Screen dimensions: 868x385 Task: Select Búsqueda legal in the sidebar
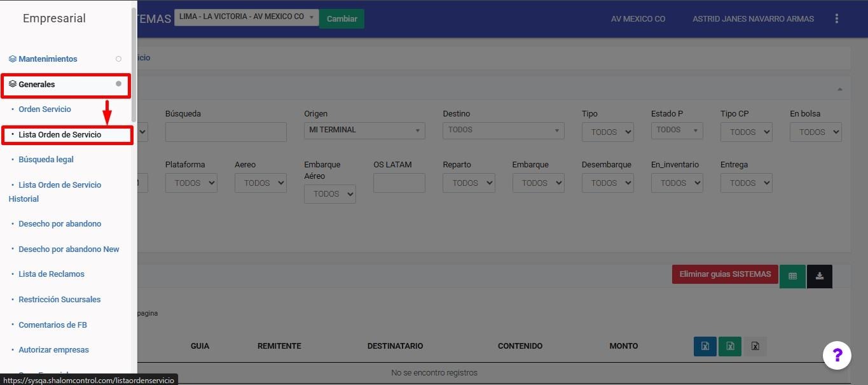[x=46, y=160]
